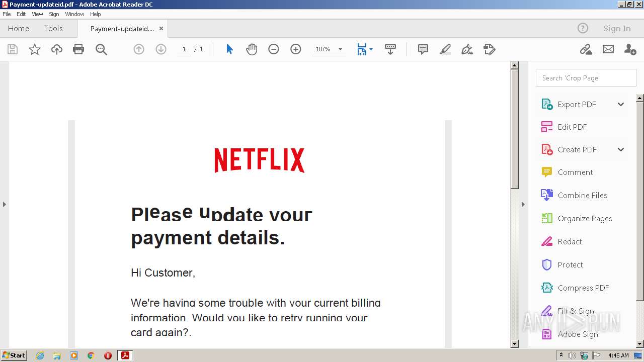
Task: Activate the Hand pan tool
Action: [x=252, y=49]
